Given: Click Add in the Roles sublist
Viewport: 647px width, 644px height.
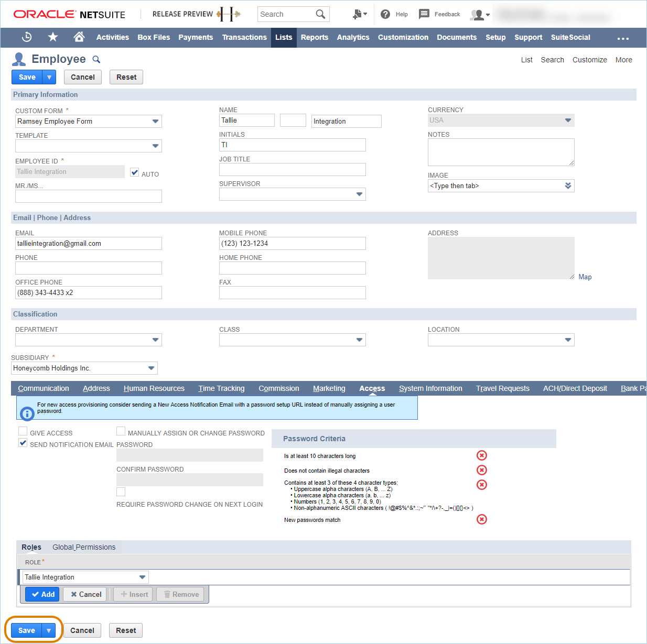Looking at the screenshot, I should [42, 594].
